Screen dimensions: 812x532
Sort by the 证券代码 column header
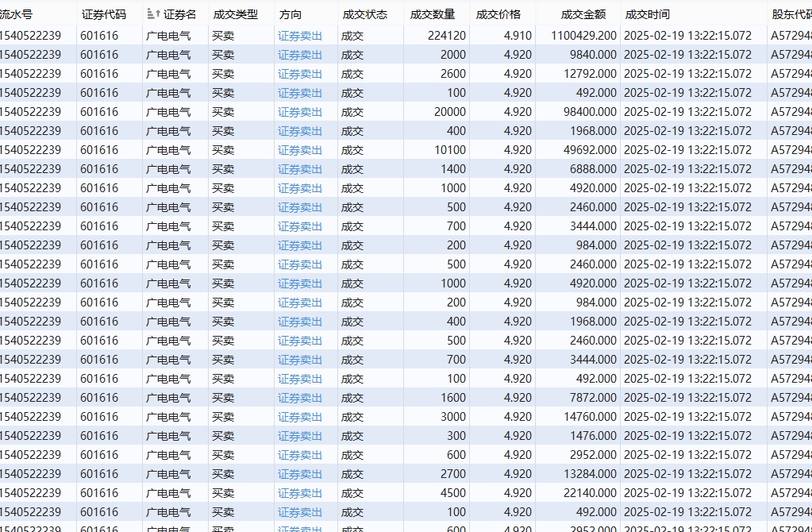click(103, 14)
